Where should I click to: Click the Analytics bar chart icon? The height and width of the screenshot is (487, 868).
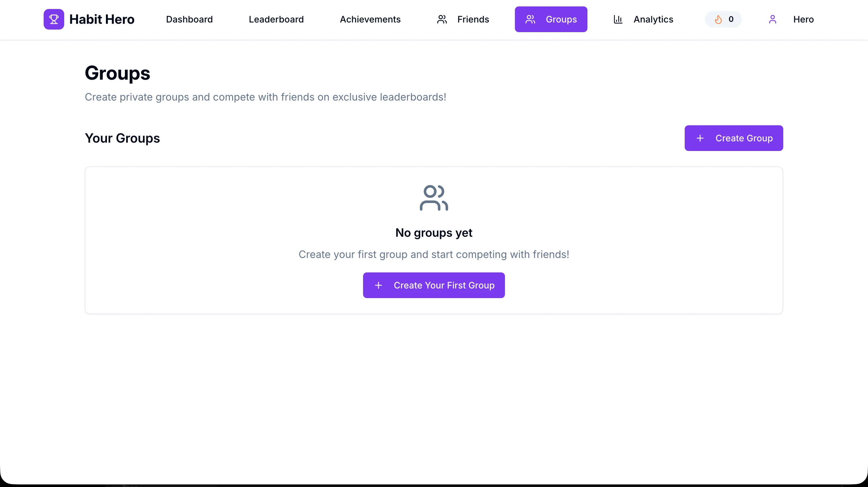618,19
